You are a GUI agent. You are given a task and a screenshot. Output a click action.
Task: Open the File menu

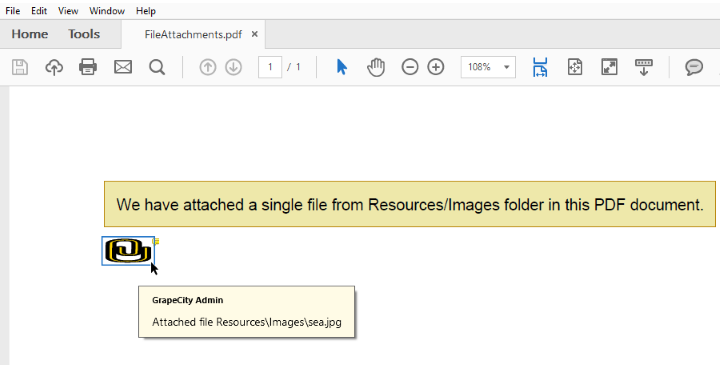12,11
